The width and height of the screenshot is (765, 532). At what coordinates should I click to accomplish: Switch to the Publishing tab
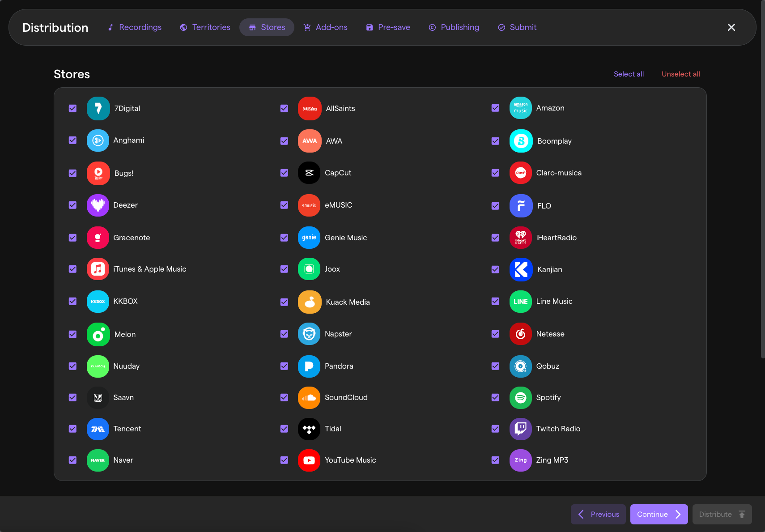(454, 27)
